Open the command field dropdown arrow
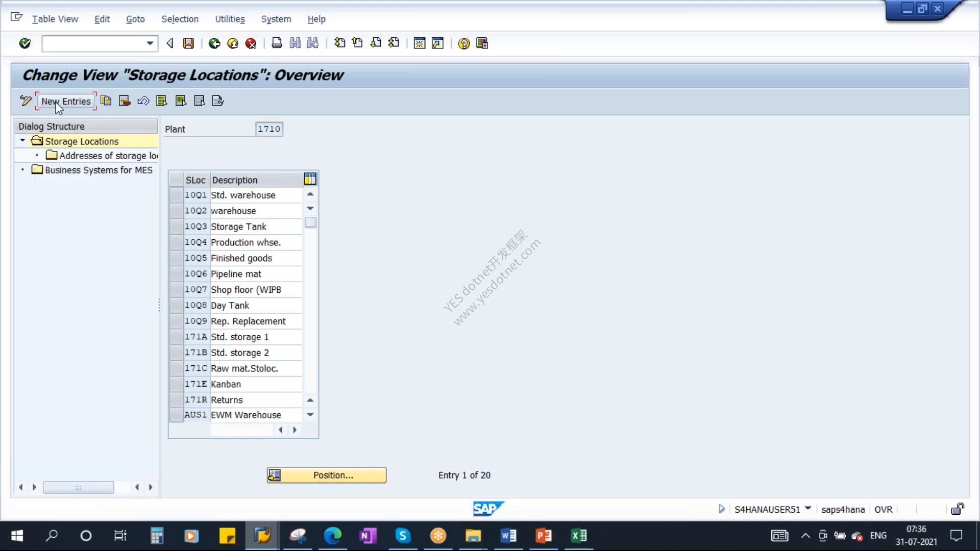This screenshot has height=551, width=980. 150,43
